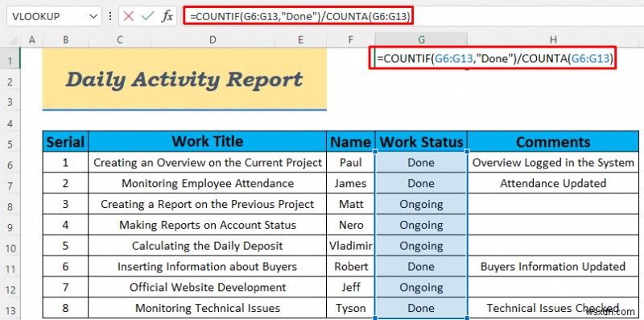This screenshot has height=320, width=644.
Task: Click serial number 4 cell
Action: click(65, 225)
